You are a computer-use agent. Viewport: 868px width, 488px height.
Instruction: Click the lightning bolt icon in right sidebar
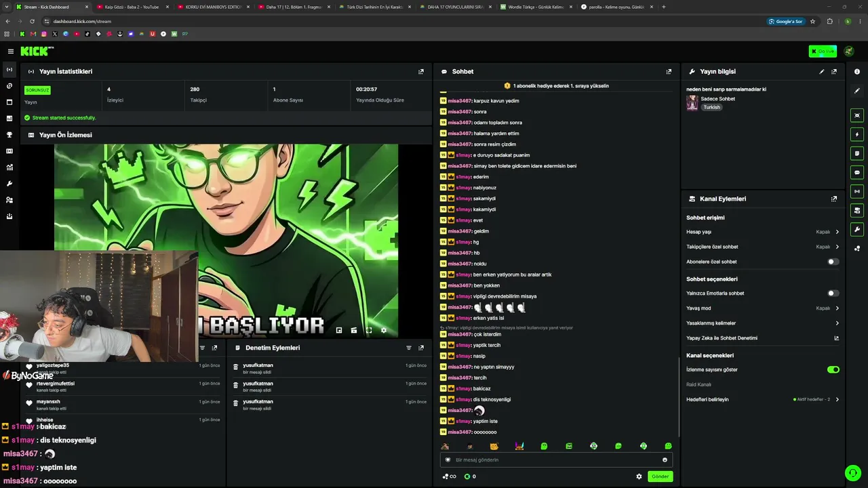pyautogui.click(x=857, y=134)
